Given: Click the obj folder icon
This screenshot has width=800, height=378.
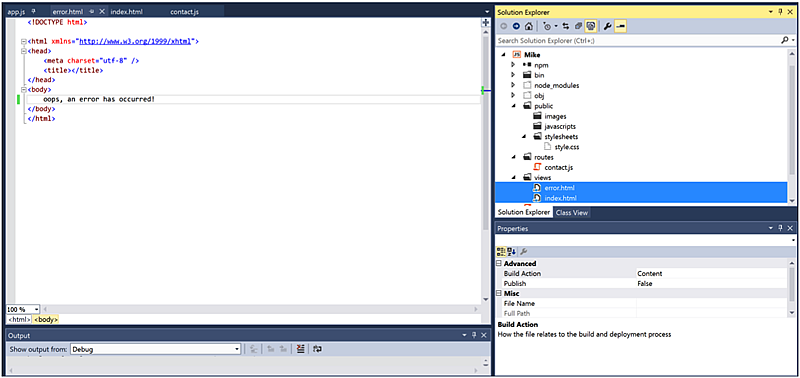Looking at the screenshot, I should click(x=527, y=95).
